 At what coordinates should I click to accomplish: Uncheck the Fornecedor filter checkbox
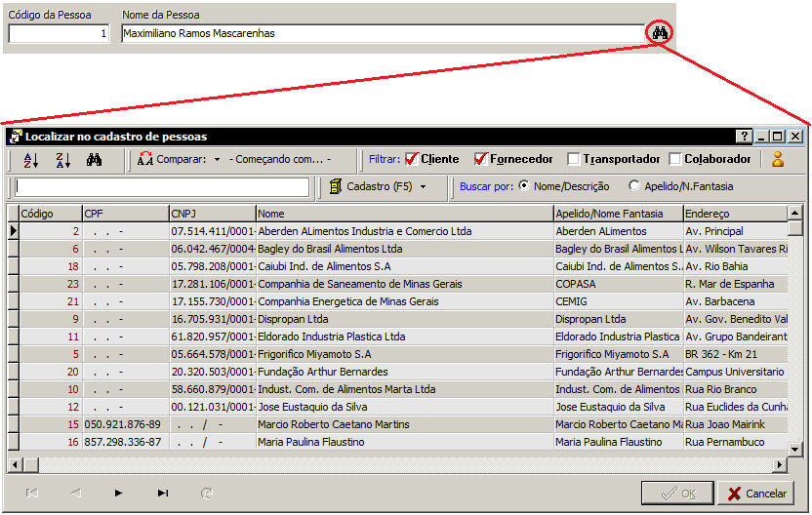481,159
